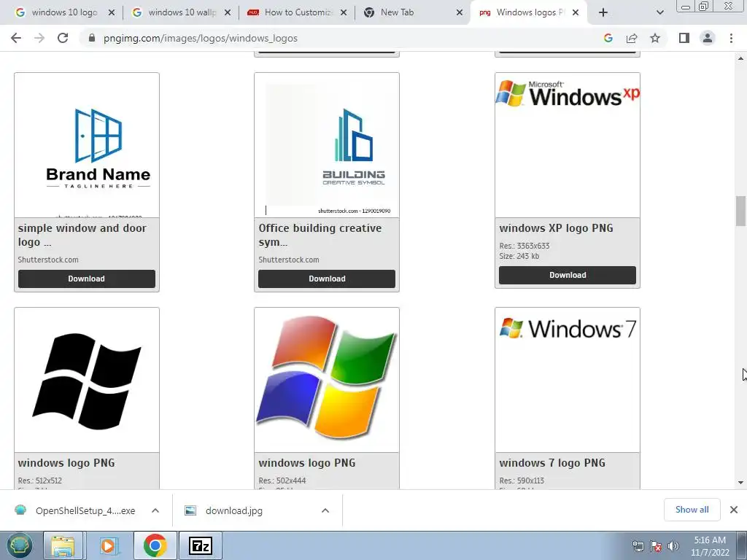Click 'windows 7 logo PNG' title
747x560 pixels.
click(x=552, y=463)
